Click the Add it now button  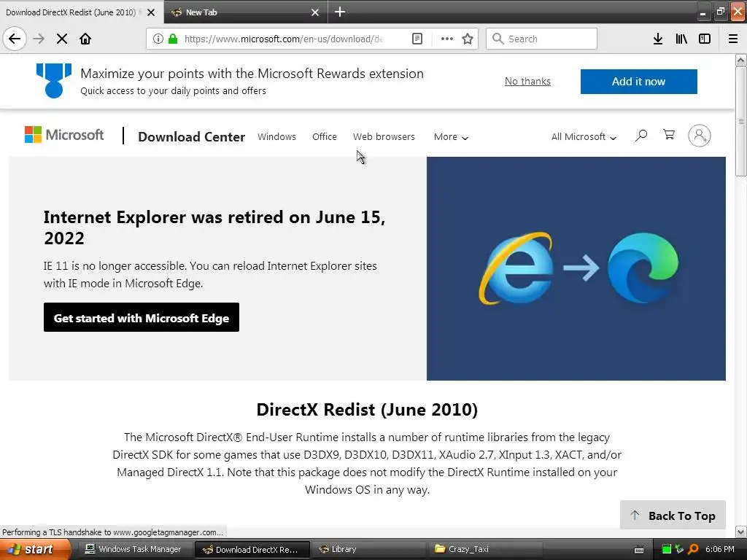638,82
